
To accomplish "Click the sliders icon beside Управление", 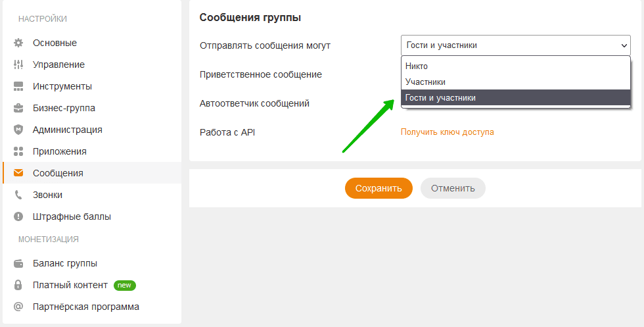I will 18,64.
